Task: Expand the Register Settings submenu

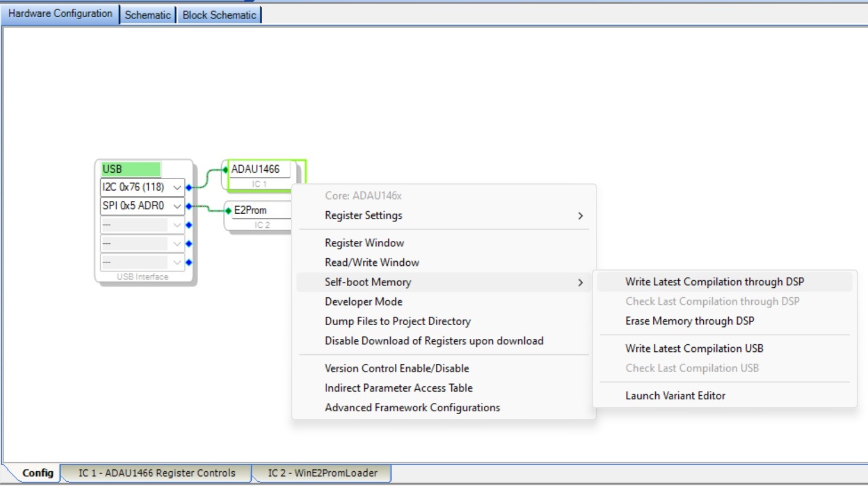Action: [x=443, y=215]
